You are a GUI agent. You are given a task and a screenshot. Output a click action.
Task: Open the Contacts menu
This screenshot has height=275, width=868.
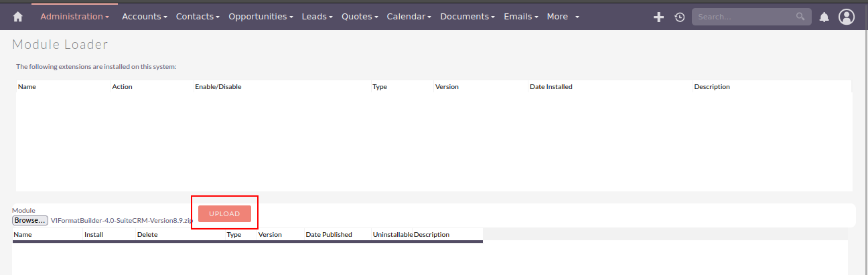click(198, 17)
